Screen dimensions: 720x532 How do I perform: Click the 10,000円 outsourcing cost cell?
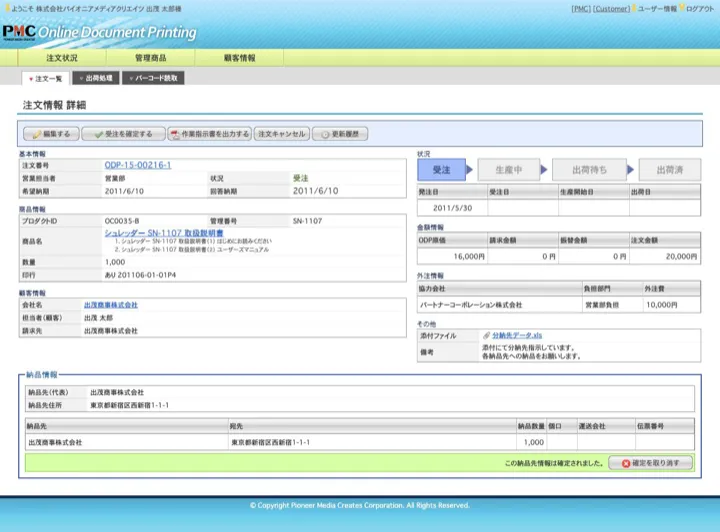click(x=671, y=305)
